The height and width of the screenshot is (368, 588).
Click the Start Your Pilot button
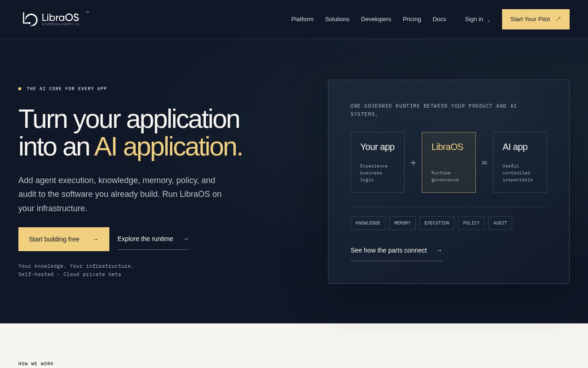pos(536,19)
